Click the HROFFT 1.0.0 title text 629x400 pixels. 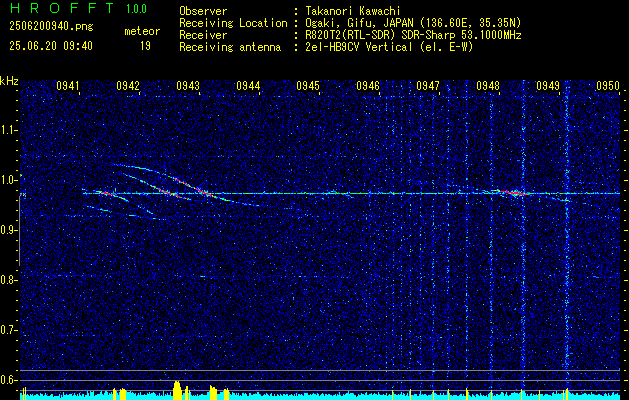pos(79,8)
